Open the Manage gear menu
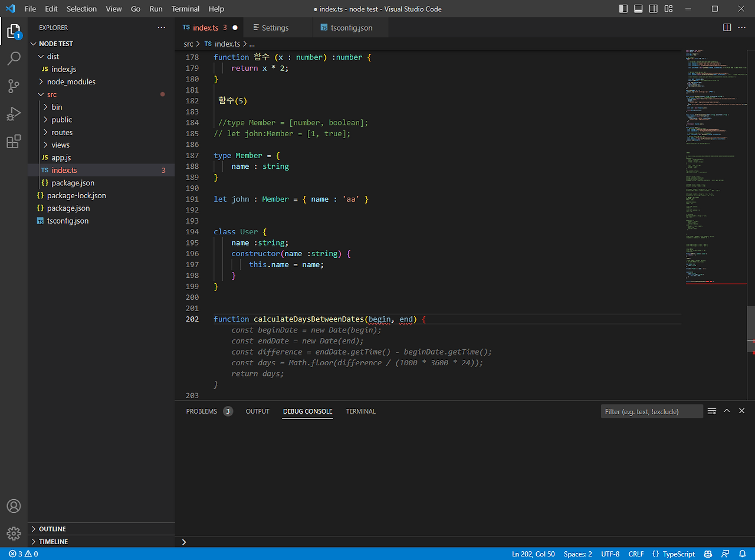 (x=14, y=533)
